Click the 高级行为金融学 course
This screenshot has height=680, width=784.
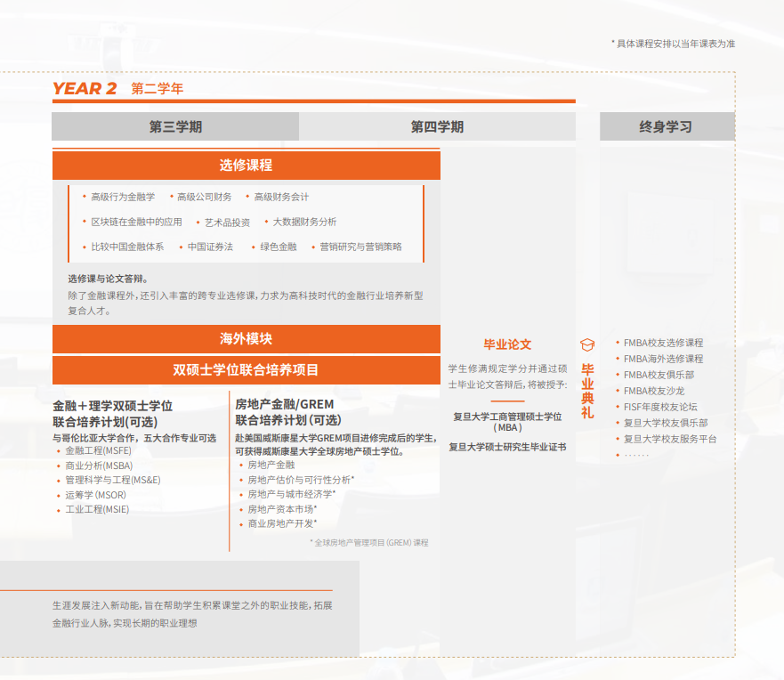(x=123, y=197)
